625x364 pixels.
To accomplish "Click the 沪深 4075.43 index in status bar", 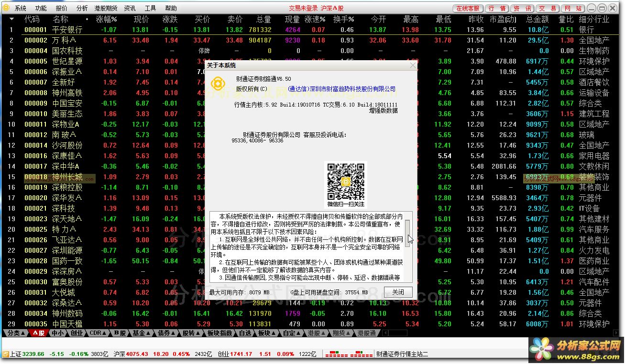I will (163, 354).
